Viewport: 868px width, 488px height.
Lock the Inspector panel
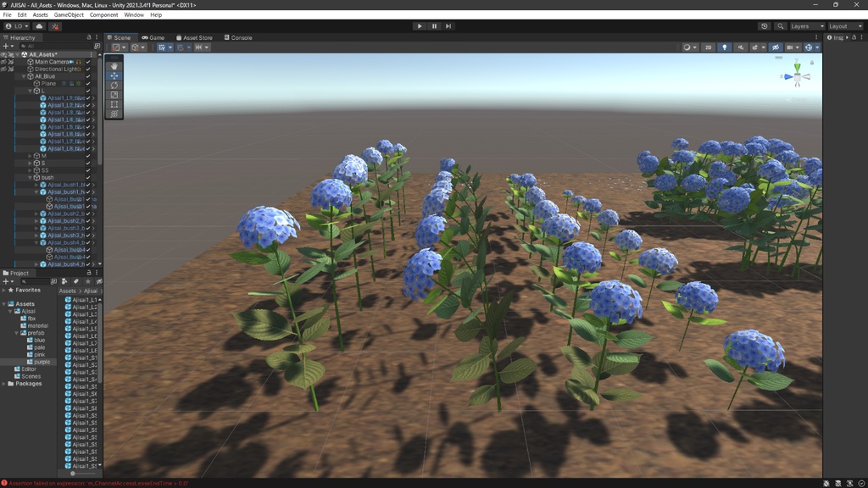(854, 37)
